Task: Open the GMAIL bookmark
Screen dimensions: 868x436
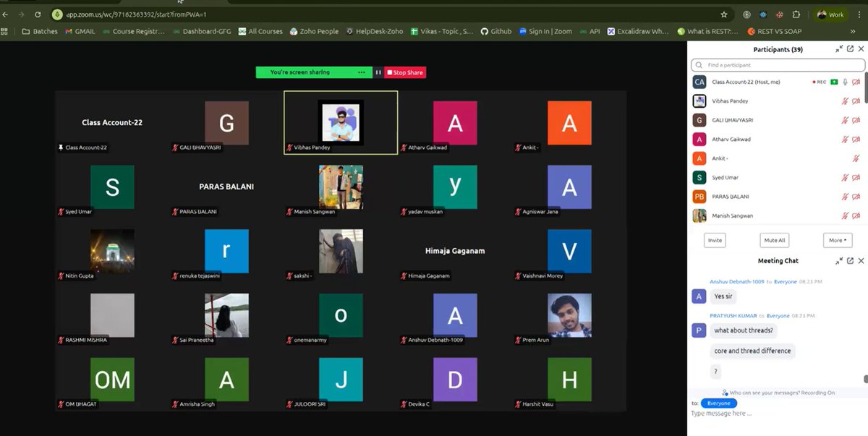Action: (x=80, y=31)
